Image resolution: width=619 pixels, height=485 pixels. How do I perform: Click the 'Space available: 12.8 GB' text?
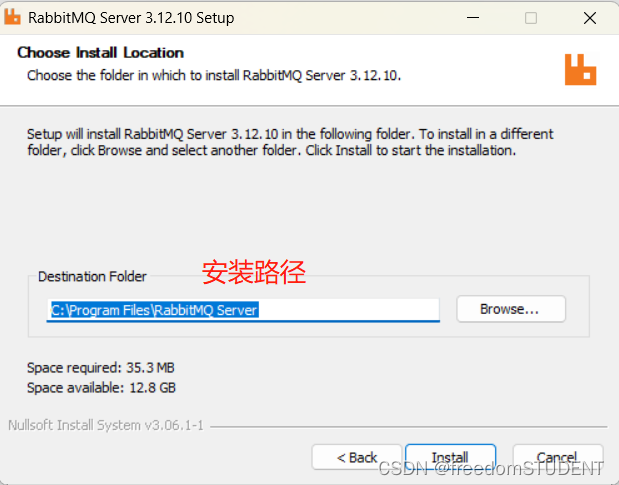click(x=101, y=387)
